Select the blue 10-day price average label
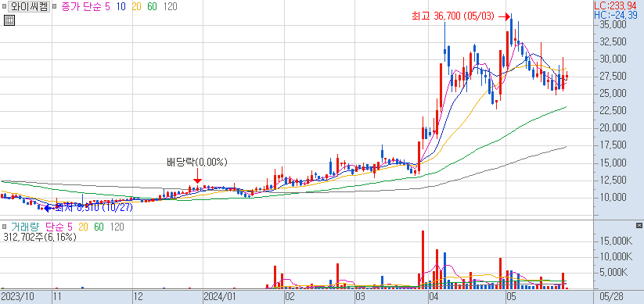 point(121,7)
